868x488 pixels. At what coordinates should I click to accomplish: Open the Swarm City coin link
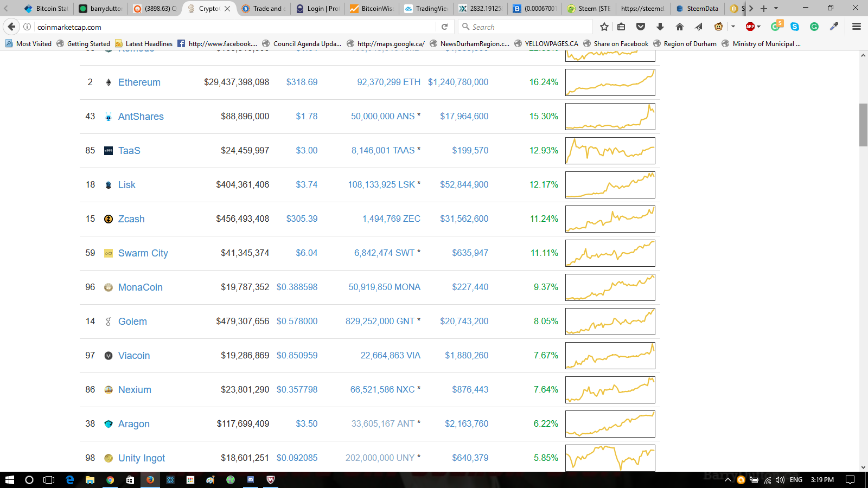(x=143, y=253)
